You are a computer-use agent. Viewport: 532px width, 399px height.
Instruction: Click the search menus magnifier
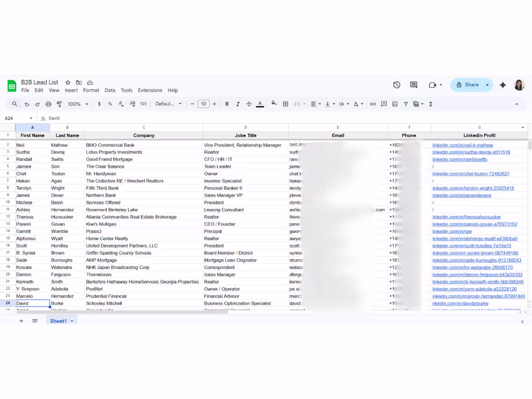click(15, 104)
